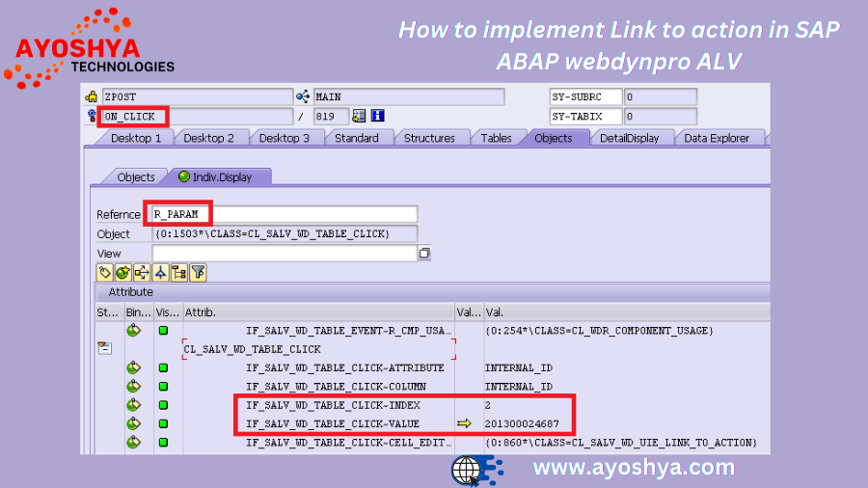Click the navigate-to-source icon after line 819

(359, 116)
